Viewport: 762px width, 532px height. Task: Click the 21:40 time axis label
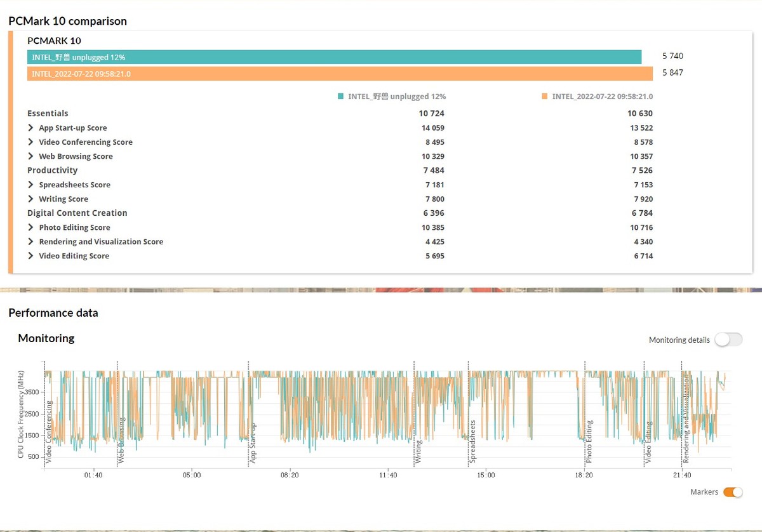[682, 475]
